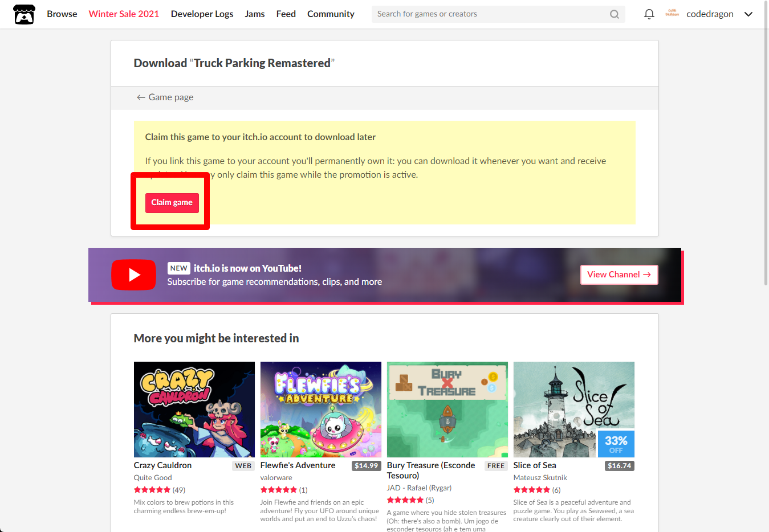
Task: Open the itch.io logo home link
Action: (x=24, y=14)
